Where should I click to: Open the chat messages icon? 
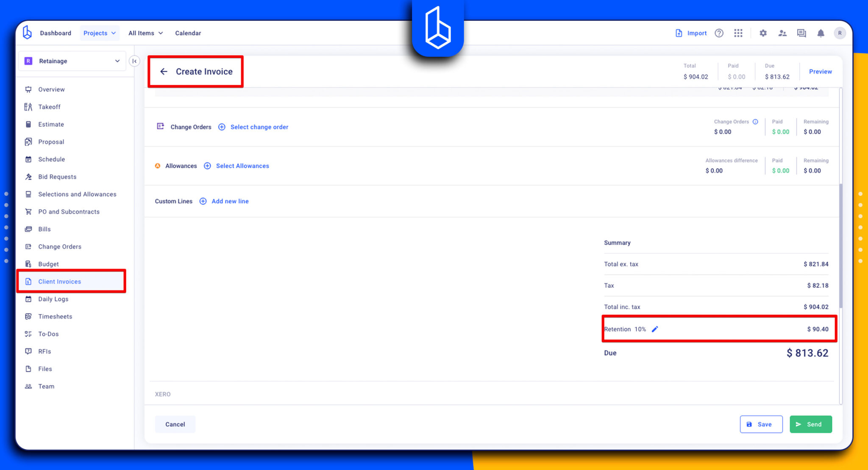pyautogui.click(x=801, y=33)
